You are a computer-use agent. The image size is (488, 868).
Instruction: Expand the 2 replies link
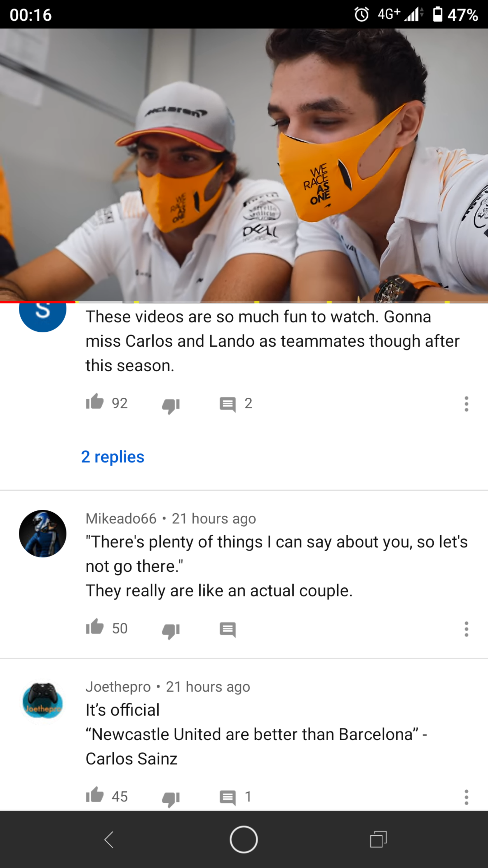[113, 457]
